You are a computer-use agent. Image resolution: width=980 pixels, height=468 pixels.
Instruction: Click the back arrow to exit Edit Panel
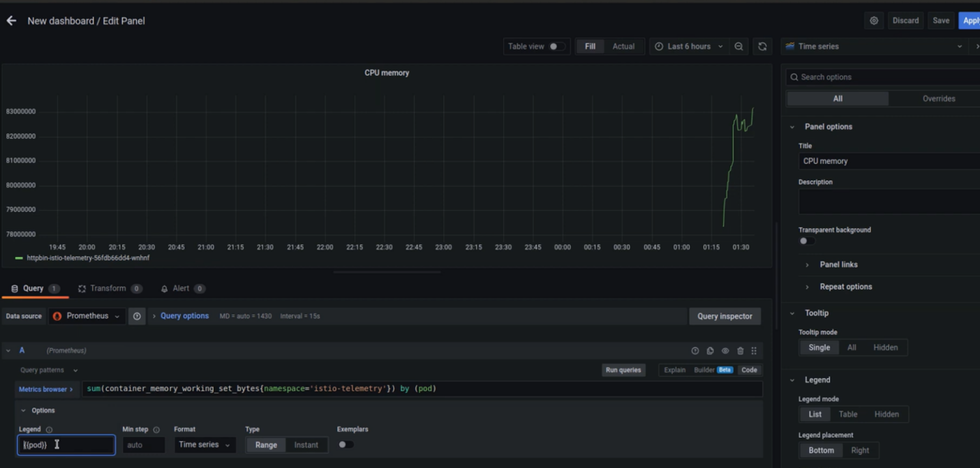11,21
